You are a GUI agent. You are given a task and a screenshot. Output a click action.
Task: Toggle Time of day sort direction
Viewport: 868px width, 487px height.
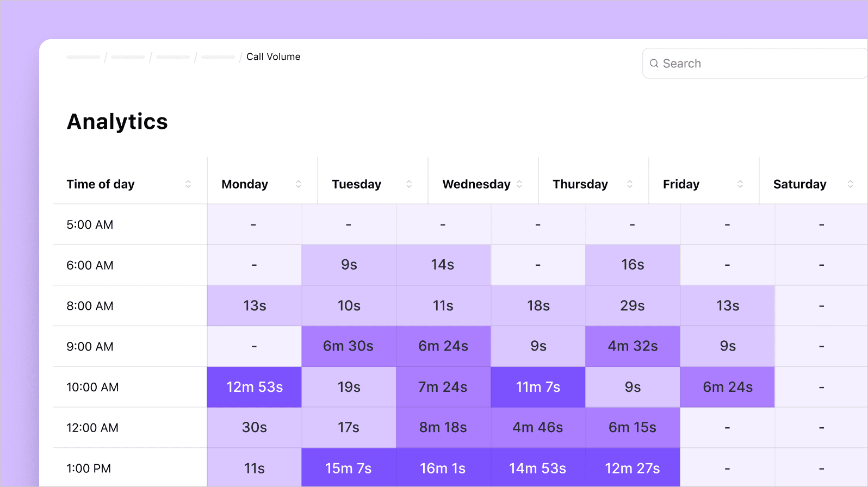(x=189, y=184)
